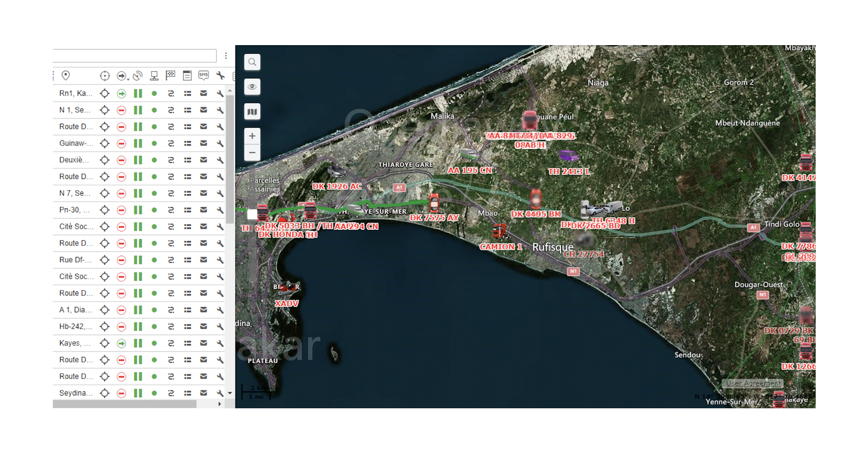Click the list scrollbar down arrow
Image resolution: width=868 pixels, height=476 pixels.
click(x=230, y=393)
